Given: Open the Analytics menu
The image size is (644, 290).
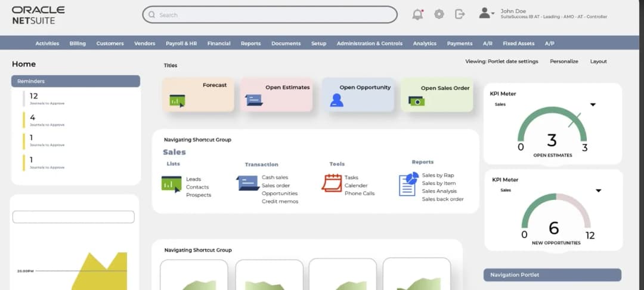Looking at the screenshot, I should [x=425, y=43].
